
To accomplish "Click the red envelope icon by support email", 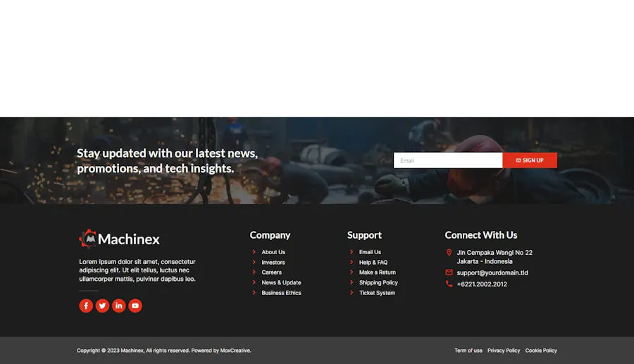I will [x=449, y=272].
